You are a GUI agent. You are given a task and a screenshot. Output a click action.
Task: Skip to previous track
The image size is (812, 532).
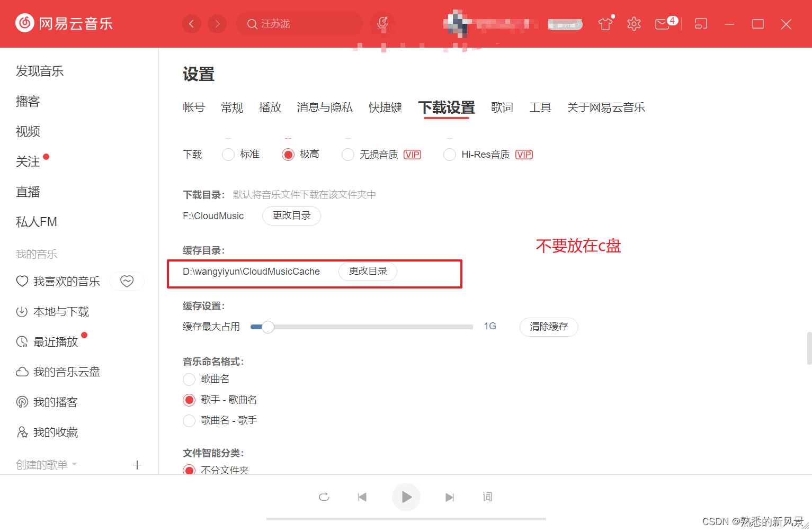pos(362,497)
